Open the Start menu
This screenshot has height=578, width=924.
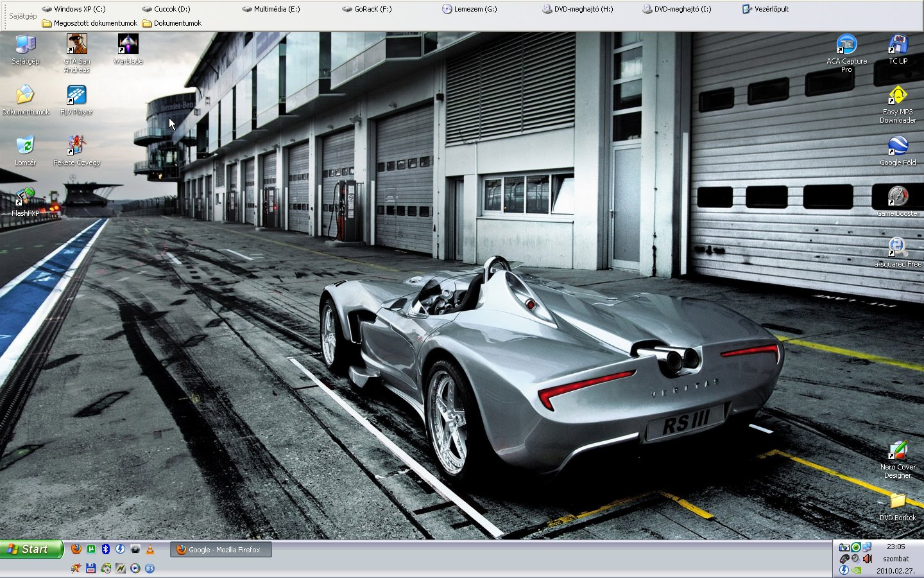pos(31,549)
